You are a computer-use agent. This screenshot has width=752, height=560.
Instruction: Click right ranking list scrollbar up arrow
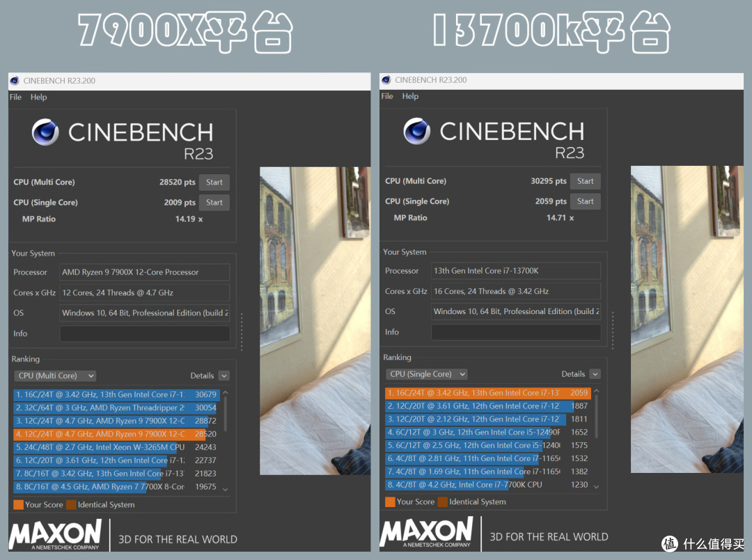coord(597,391)
